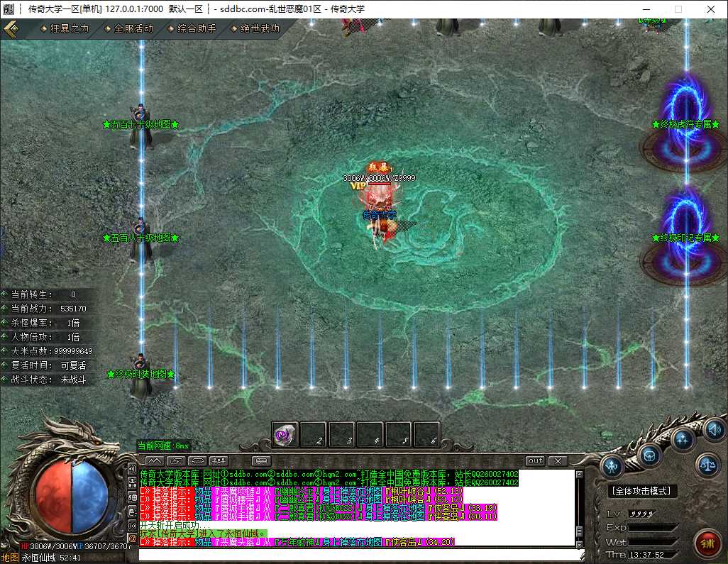
Task: Use the purple item in hotbar slot 1
Action: point(285,435)
